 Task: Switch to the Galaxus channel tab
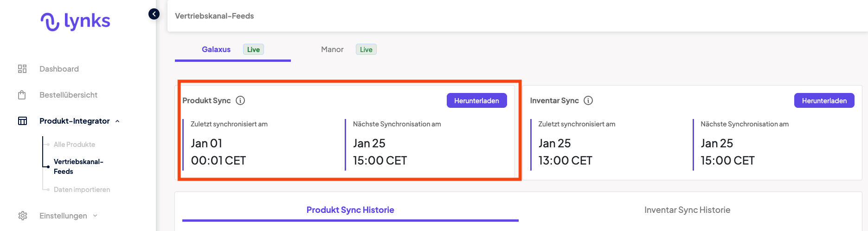216,49
